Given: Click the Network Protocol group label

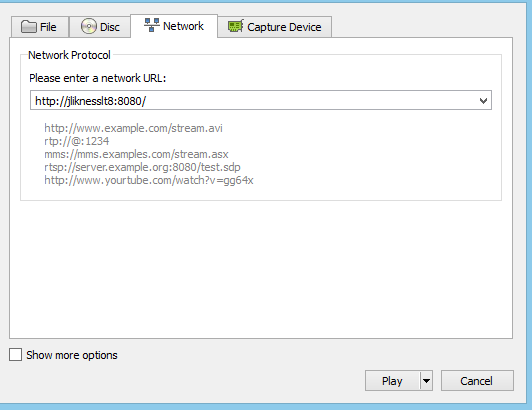Looking at the screenshot, I should [x=69, y=55].
